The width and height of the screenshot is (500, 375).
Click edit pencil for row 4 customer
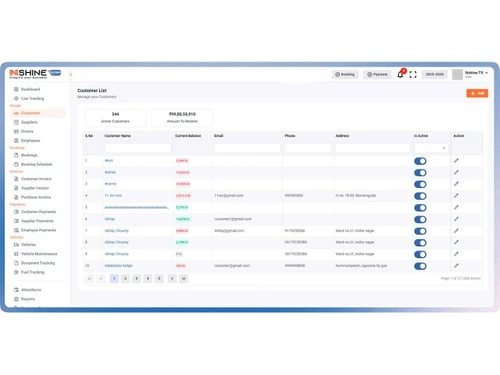point(456,196)
